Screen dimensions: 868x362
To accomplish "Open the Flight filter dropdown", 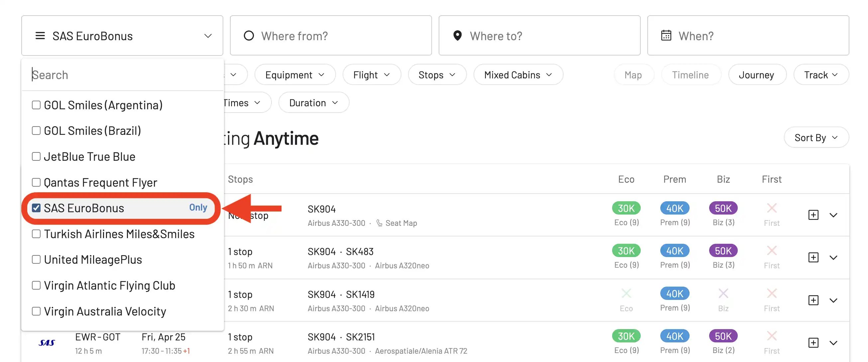I will point(372,75).
